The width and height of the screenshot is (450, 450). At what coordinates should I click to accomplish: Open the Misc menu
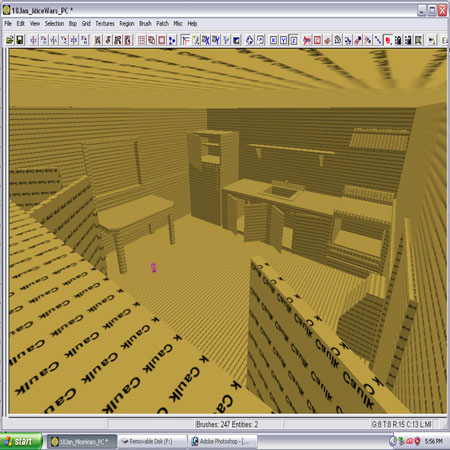pyautogui.click(x=178, y=24)
